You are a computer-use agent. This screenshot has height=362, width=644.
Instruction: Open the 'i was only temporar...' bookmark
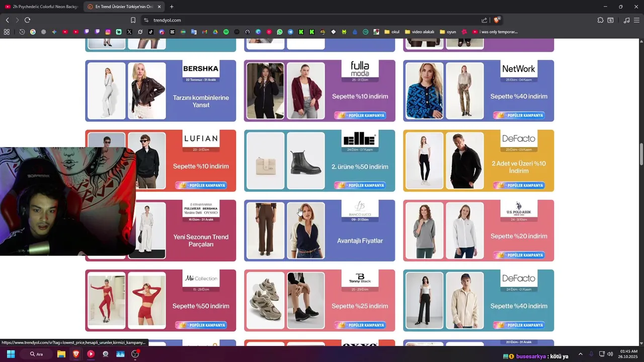pos(495,32)
